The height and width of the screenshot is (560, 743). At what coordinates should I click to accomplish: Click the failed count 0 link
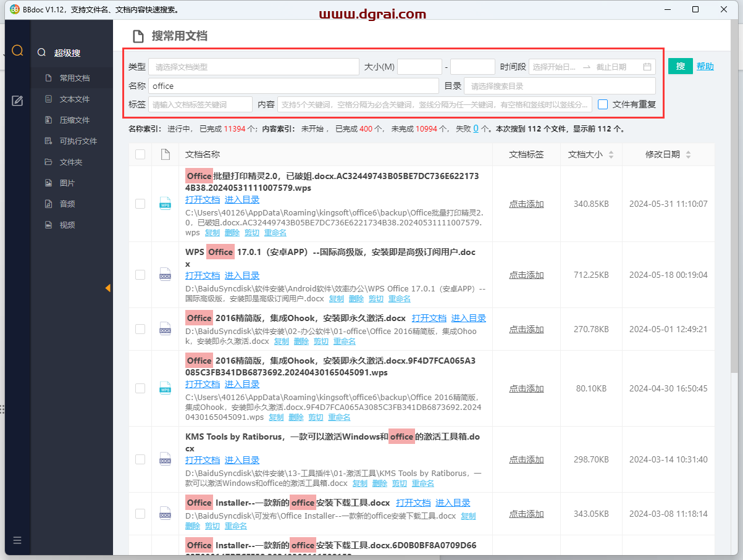476,129
